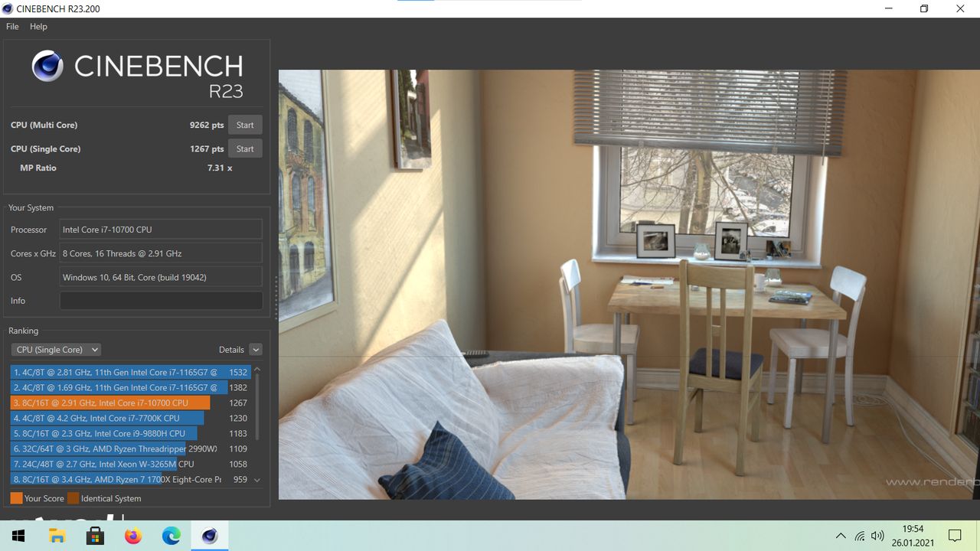Click the brown Identical System legend swatch
The image size is (980, 551).
(73, 498)
